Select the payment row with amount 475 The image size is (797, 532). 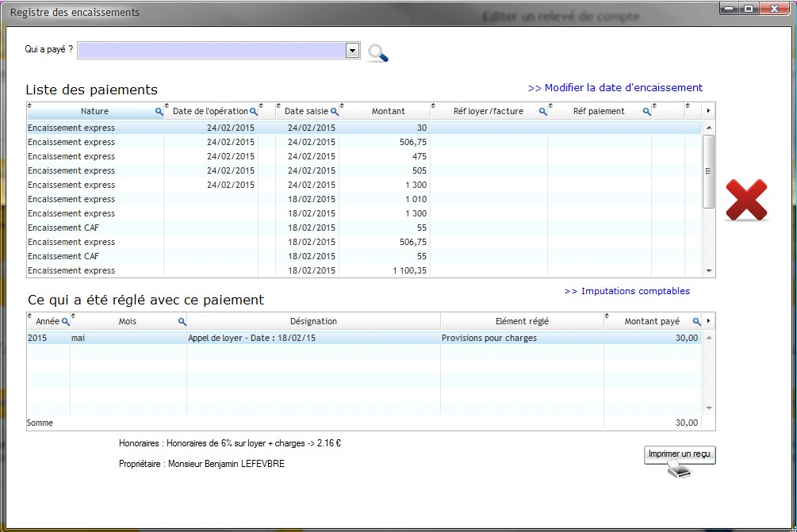pos(364,156)
